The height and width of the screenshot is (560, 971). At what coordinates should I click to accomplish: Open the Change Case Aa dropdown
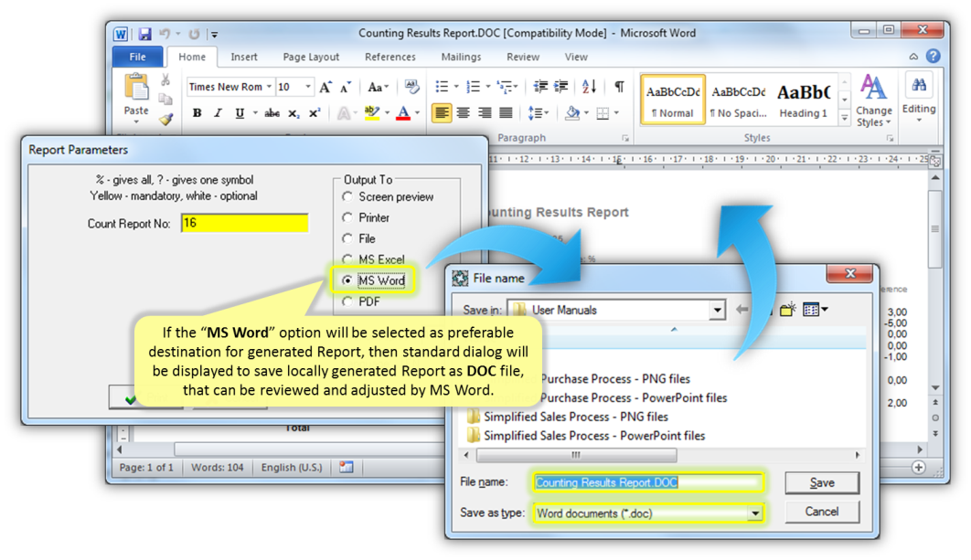click(x=378, y=88)
